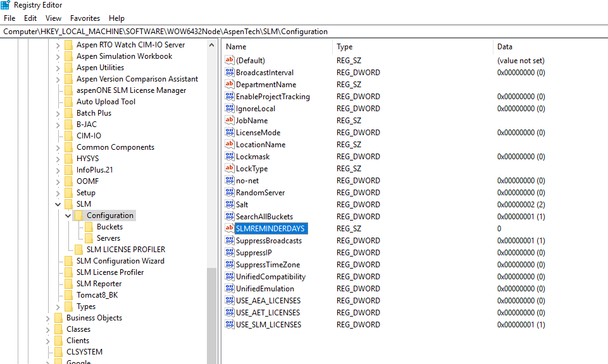Viewport: 608px width, 364px height.
Task: Open the File menu
Action: tap(9, 18)
